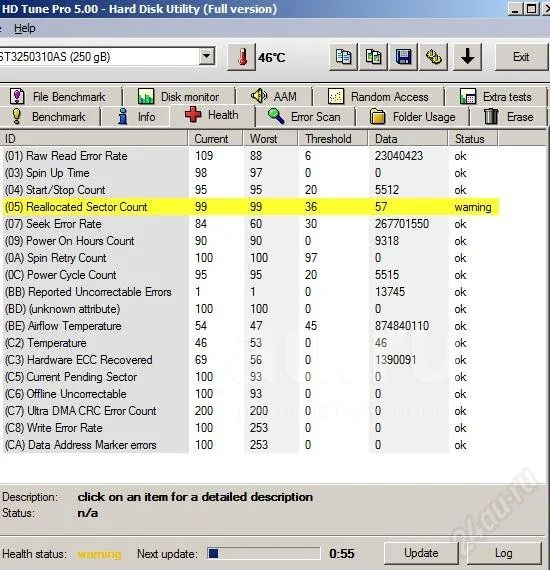
Task: Switch to Disk monitor tab
Action: click(179, 97)
